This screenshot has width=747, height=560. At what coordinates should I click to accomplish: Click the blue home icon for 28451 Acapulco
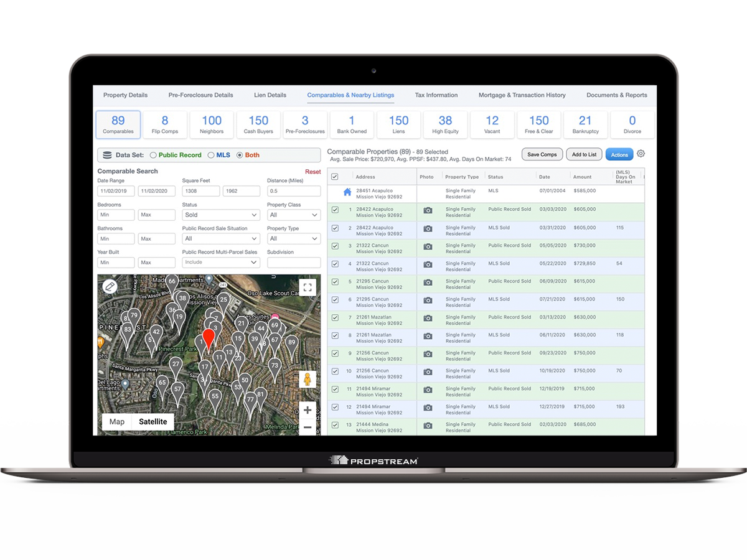347,191
